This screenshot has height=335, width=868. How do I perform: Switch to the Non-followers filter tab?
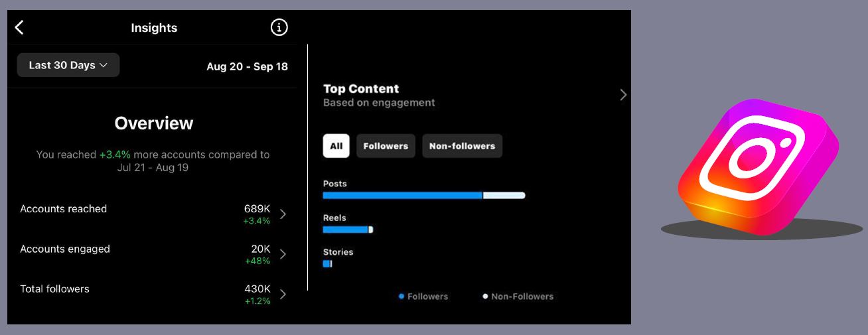[462, 146]
